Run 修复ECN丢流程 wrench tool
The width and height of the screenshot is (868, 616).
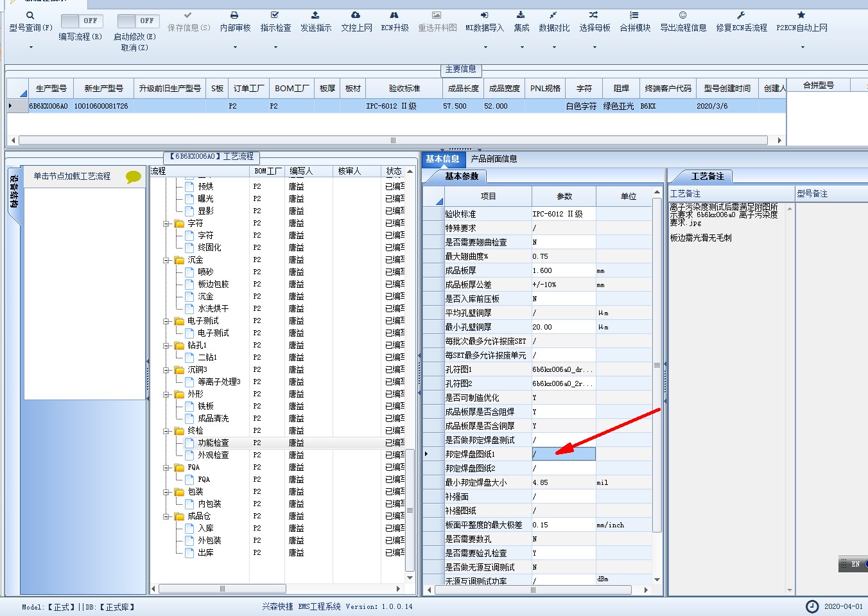click(x=741, y=15)
